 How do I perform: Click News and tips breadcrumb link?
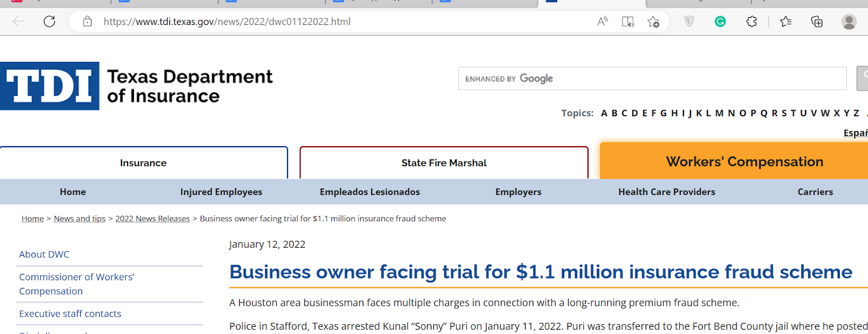point(80,218)
